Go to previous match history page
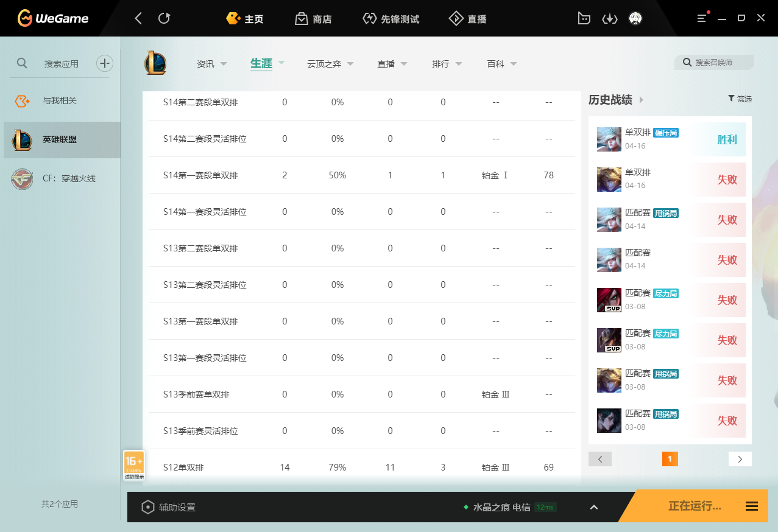 click(600, 459)
